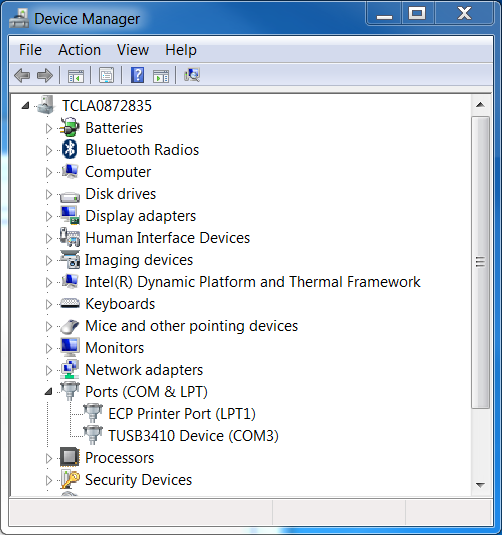Expand the Display adapters node
The height and width of the screenshot is (535, 502).
click(x=49, y=216)
